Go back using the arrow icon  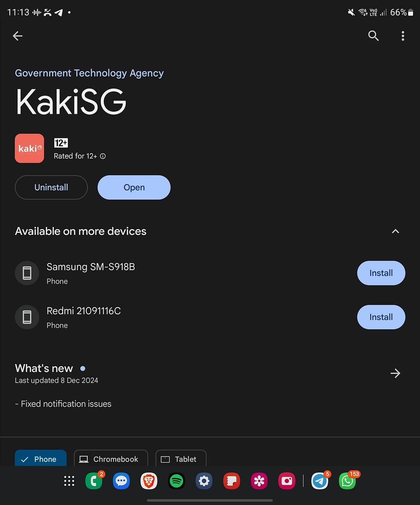click(x=18, y=36)
